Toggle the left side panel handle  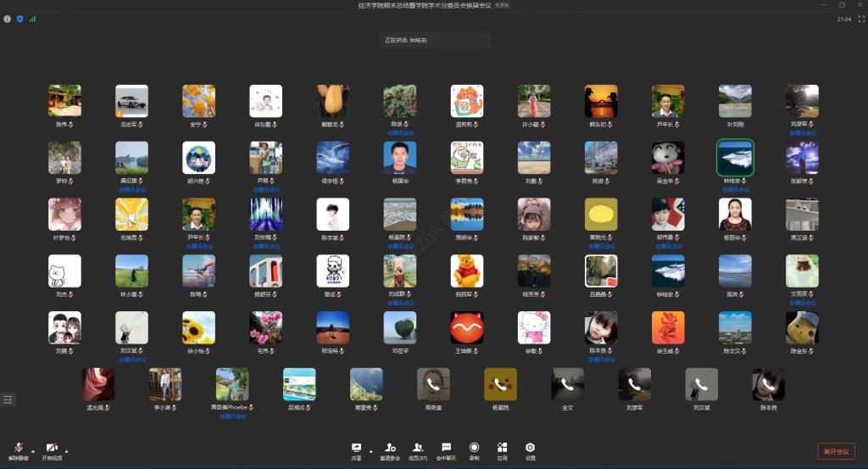click(x=8, y=399)
